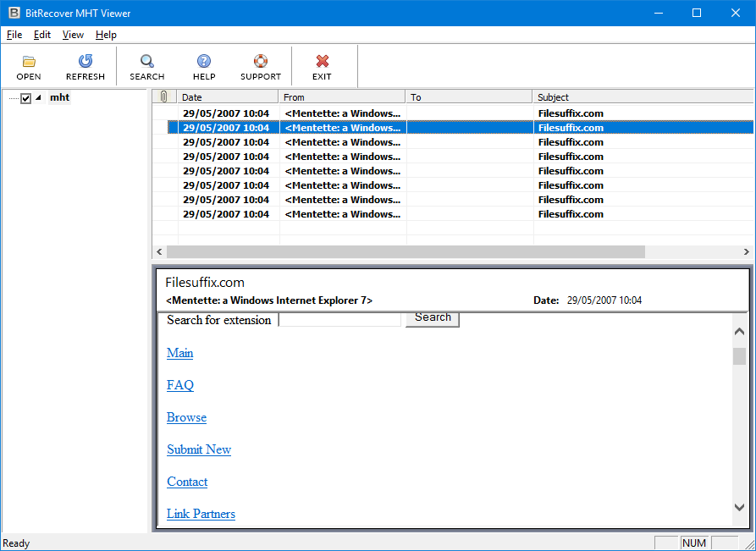Viewport: 756px width, 551px height.
Task: Sort by the Subject column header
Action: [x=643, y=96]
